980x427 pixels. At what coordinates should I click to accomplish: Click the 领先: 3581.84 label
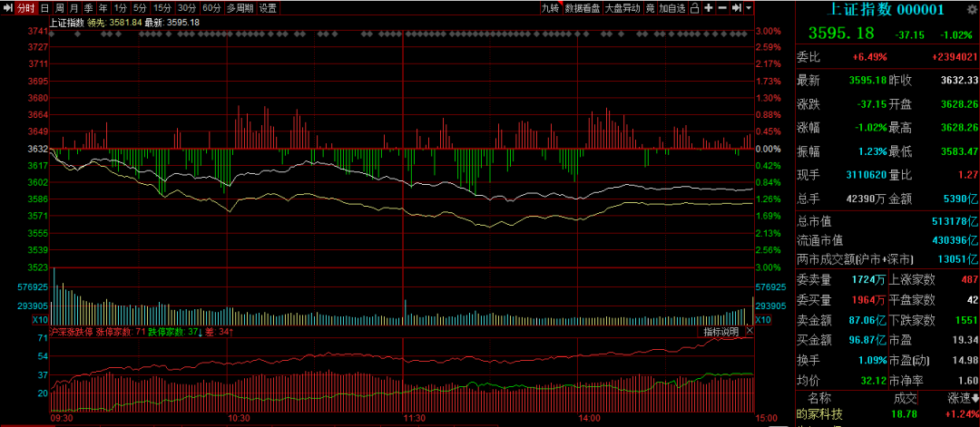tap(113, 23)
